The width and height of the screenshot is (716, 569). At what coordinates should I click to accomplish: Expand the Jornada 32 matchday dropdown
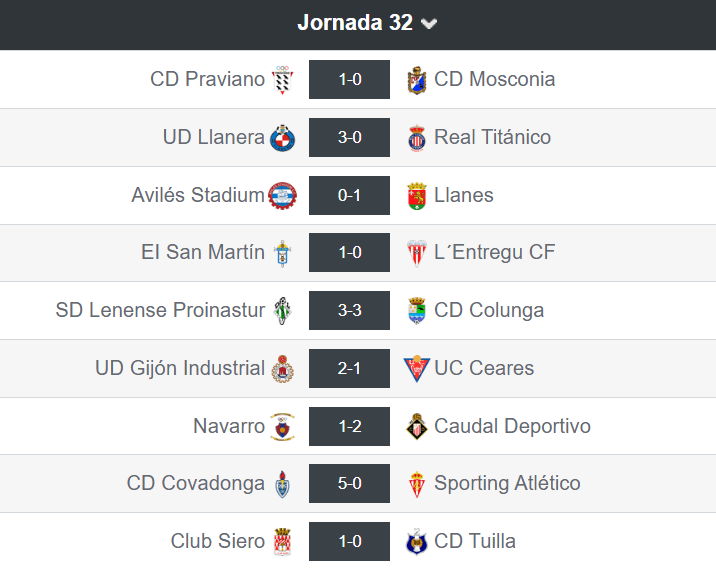click(367, 23)
